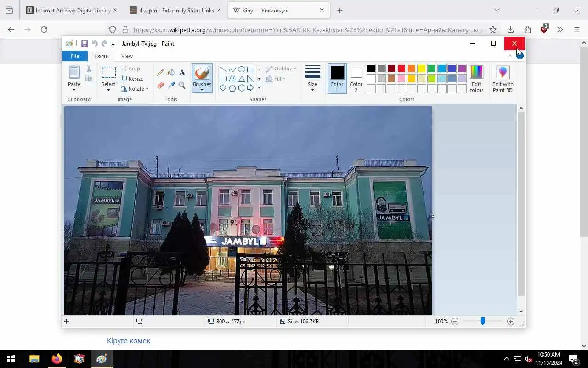
Task: Choose the Pentagon shape
Action: tap(232, 88)
